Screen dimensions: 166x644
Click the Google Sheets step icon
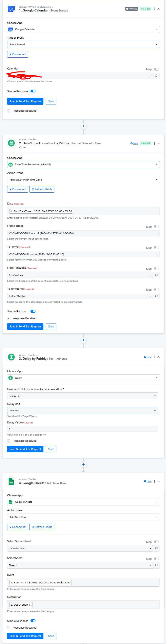coord(11,481)
